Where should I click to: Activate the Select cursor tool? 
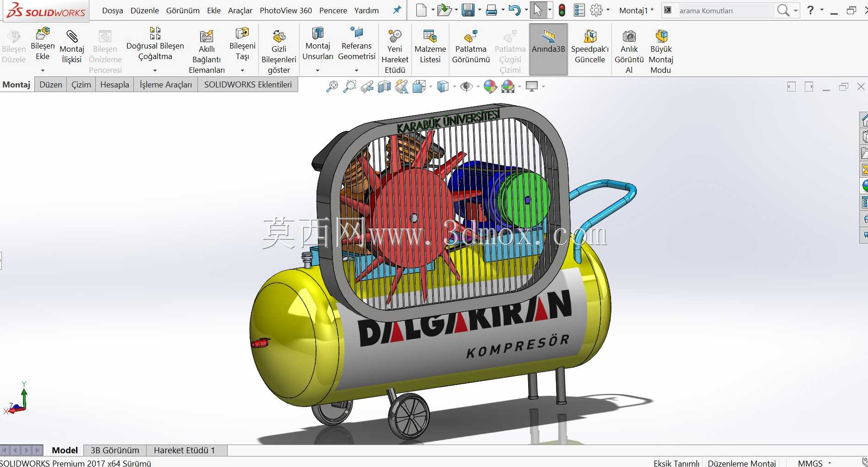pos(538,10)
